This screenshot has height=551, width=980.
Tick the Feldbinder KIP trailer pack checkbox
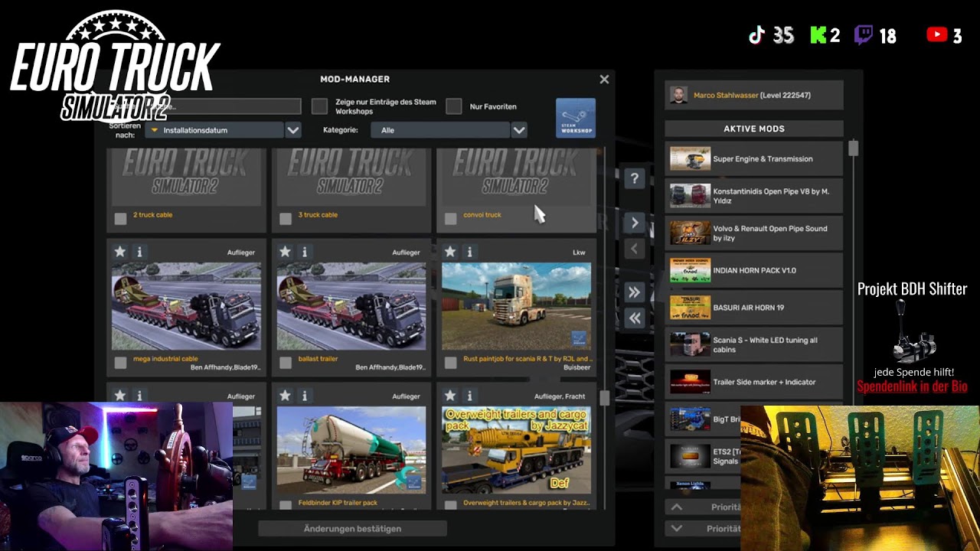pyautogui.click(x=286, y=505)
